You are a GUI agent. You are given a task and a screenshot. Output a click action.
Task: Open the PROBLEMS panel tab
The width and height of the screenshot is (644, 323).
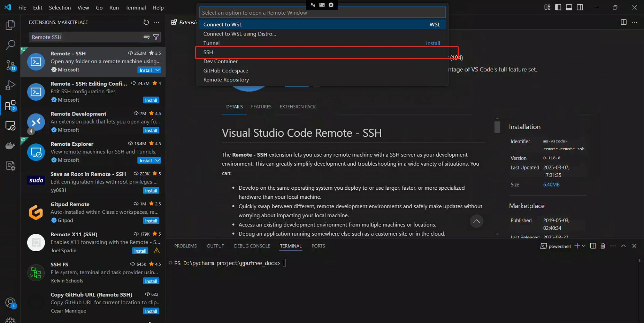[185, 246]
